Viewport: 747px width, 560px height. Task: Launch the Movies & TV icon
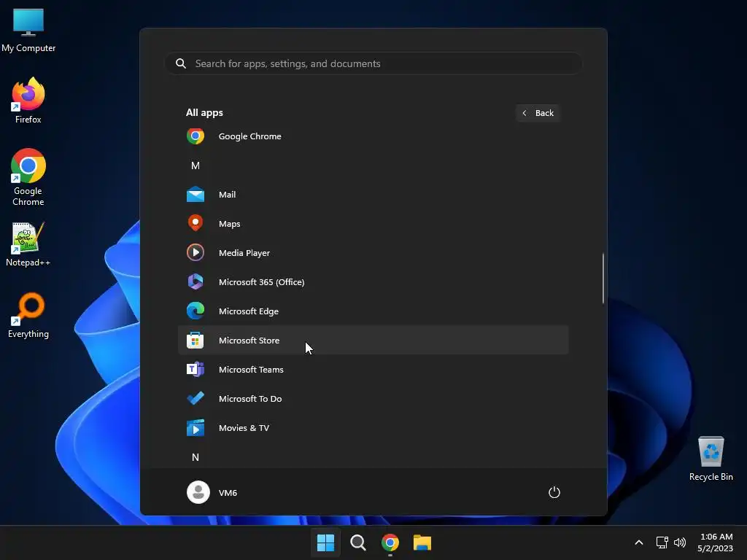click(196, 427)
